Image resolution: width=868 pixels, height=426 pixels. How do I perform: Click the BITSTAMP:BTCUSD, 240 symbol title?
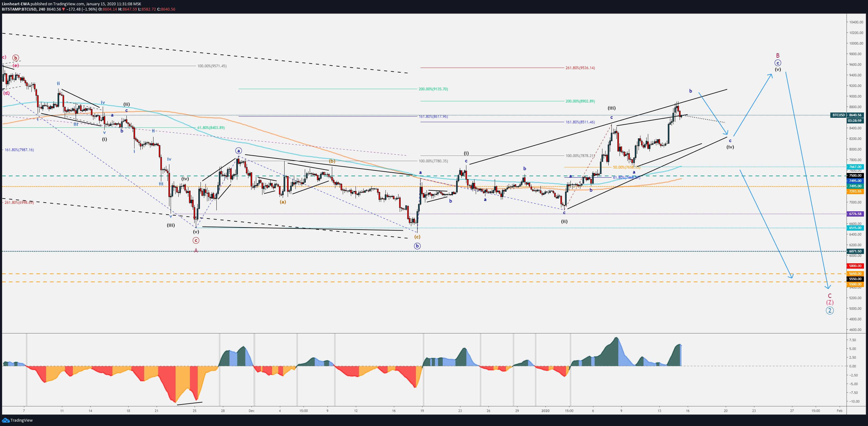pos(24,9)
